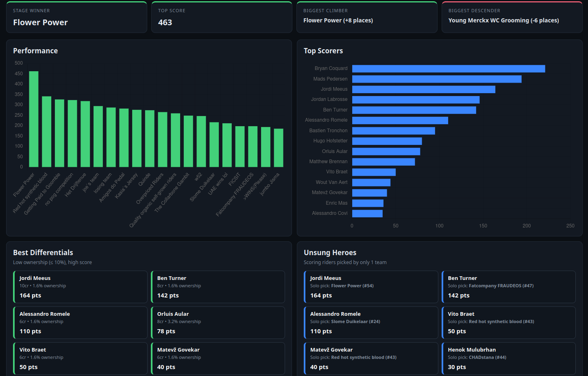Viewport: 588px width, 376px height.
Task: Click the Top Score 463 card
Action: coord(222,17)
